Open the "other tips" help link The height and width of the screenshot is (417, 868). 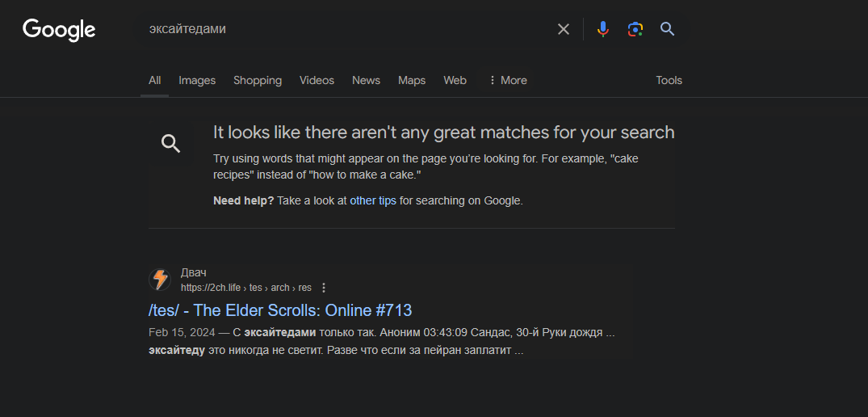click(x=373, y=200)
